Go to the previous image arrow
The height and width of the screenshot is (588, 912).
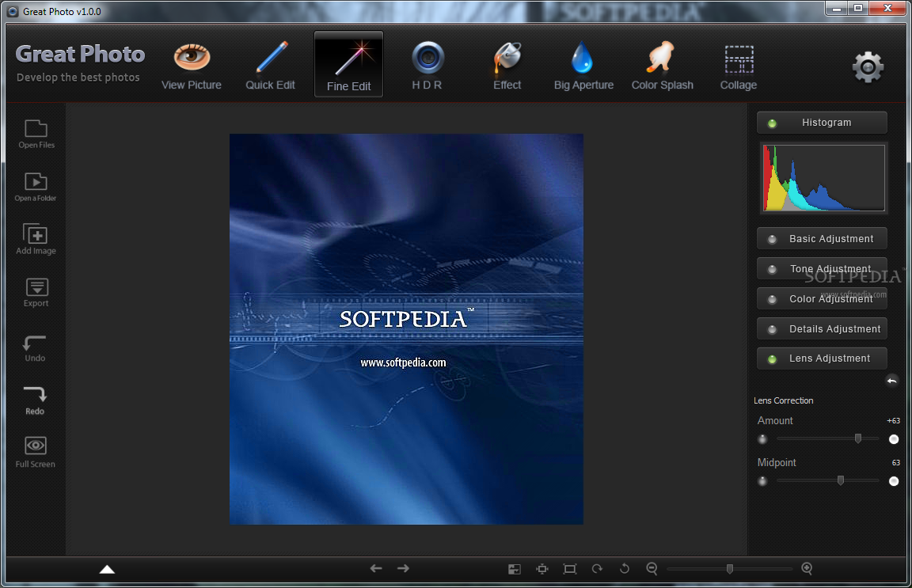376,568
